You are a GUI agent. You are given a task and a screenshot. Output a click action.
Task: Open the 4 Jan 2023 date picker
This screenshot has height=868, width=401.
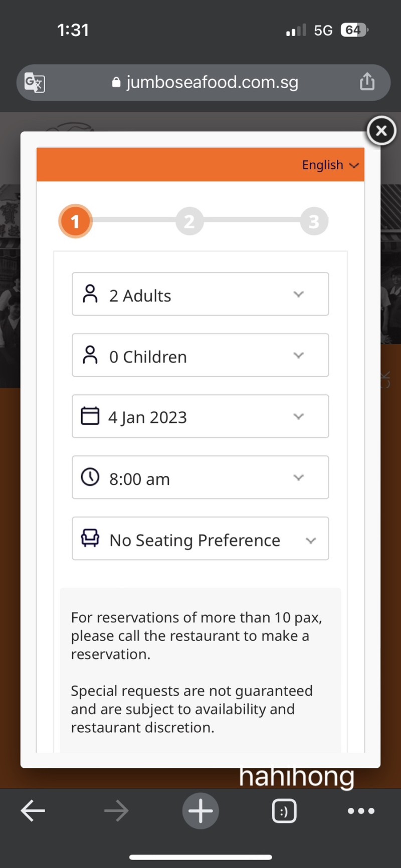pyautogui.click(x=200, y=416)
